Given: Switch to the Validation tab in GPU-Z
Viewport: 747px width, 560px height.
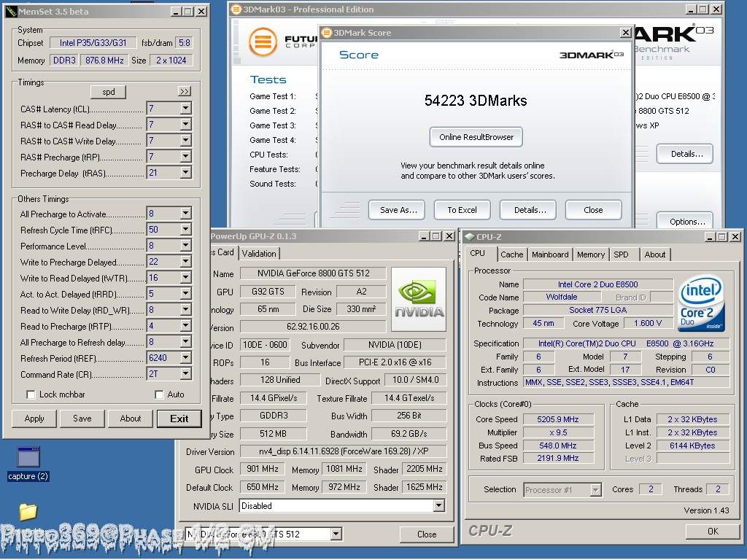Looking at the screenshot, I should 259,254.
